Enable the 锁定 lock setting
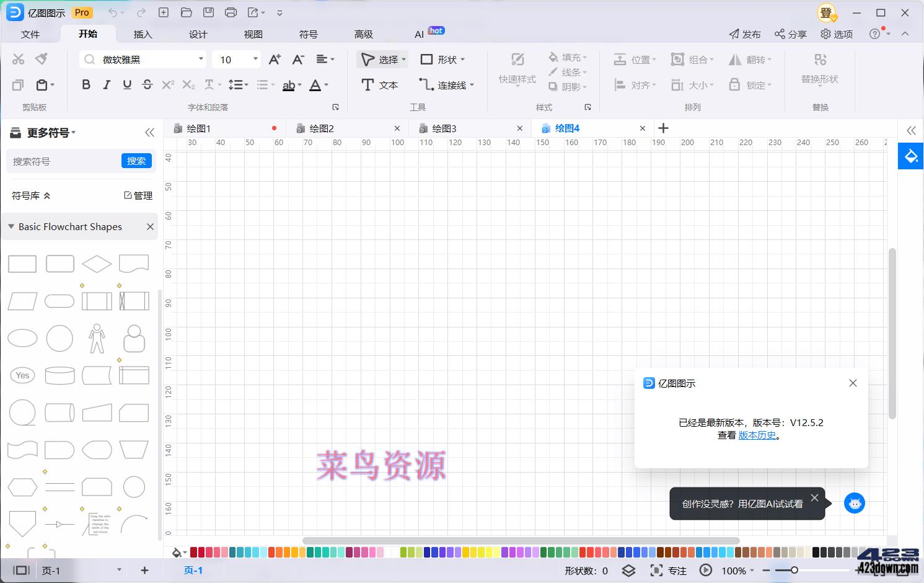The height and width of the screenshot is (583, 924). pos(752,85)
